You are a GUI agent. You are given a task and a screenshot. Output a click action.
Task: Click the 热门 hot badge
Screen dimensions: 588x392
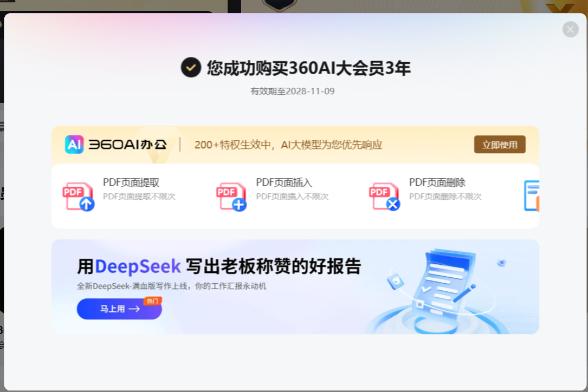tap(152, 301)
